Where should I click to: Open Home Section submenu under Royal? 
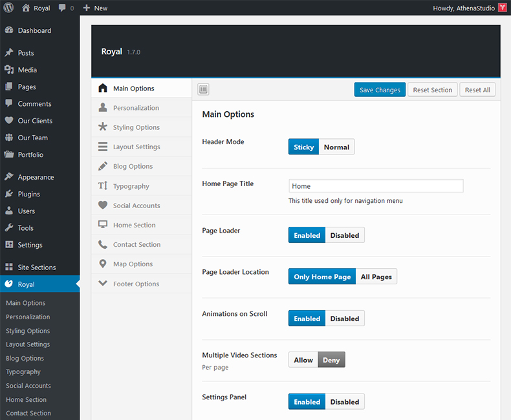click(x=26, y=399)
